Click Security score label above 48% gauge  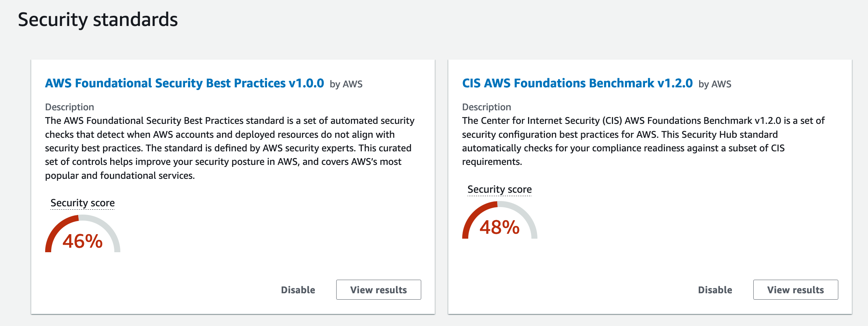499,189
